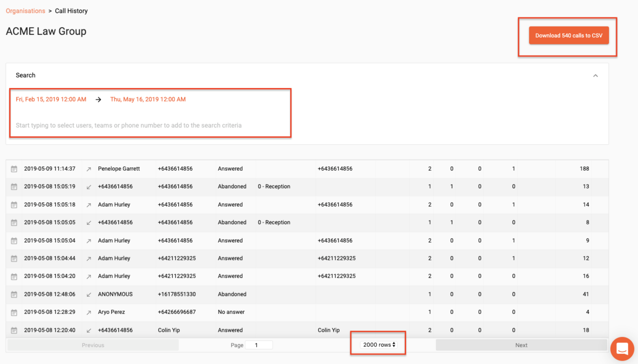This screenshot has width=638, height=364.
Task: Open details icon for Aryo Perez call
Action: pos(14,313)
